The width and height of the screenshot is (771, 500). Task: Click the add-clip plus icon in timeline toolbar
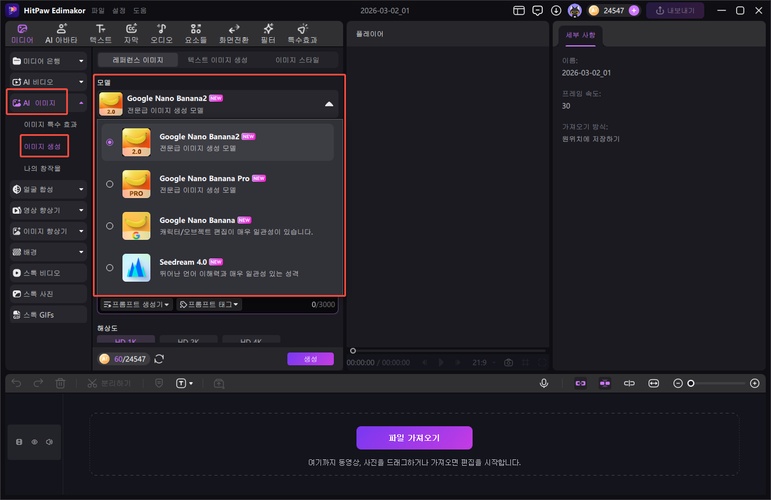(219, 383)
